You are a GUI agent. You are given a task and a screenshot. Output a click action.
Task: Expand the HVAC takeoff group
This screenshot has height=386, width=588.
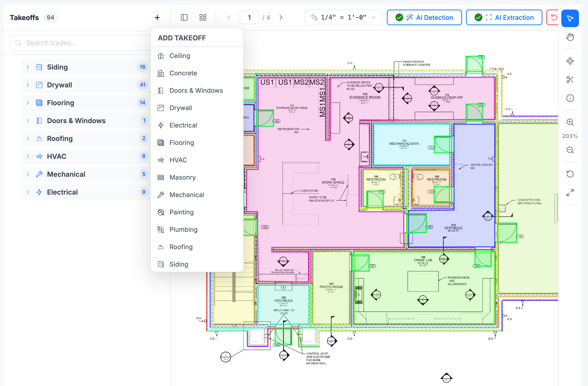[x=28, y=156]
